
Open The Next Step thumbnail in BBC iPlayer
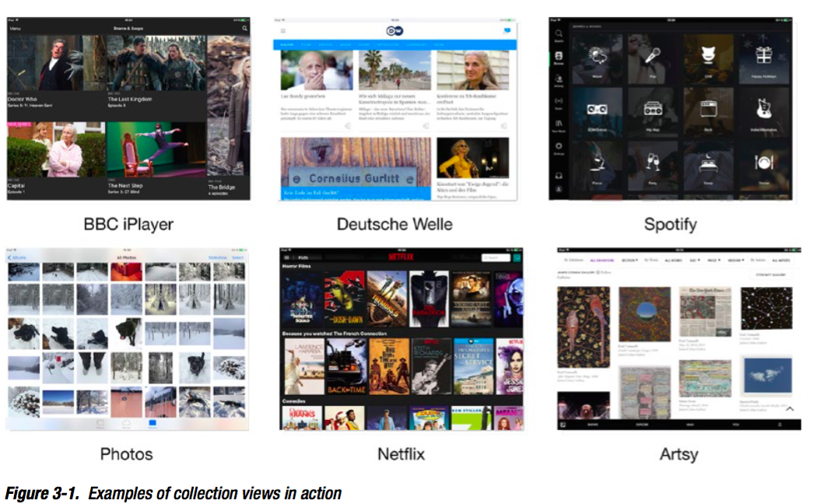pos(156,149)
